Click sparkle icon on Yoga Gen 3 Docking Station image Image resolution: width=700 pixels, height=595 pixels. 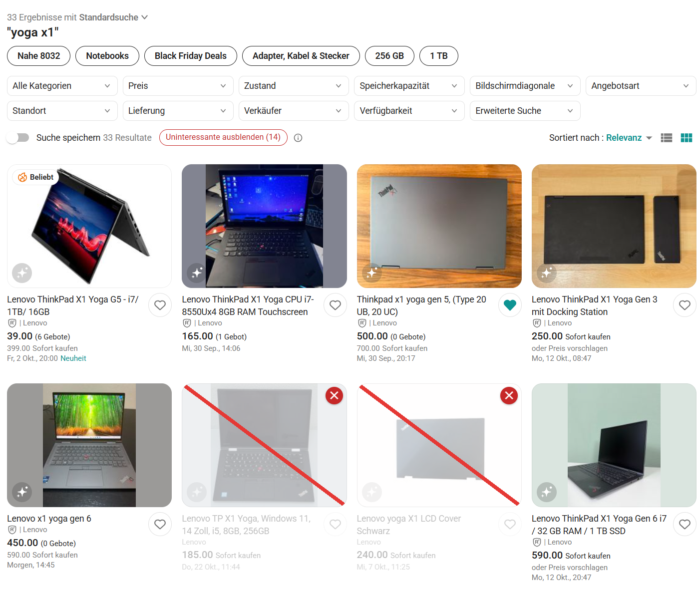[547, 273]
